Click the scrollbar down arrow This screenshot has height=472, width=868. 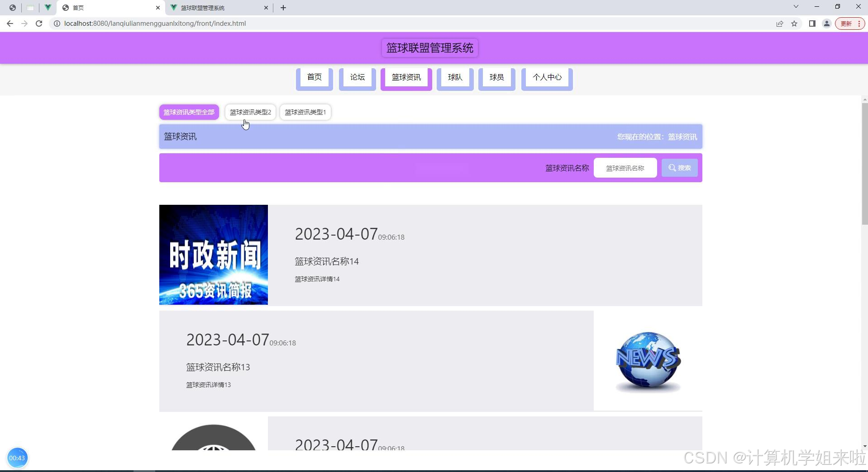pyautogui.click(x=865, y=446)
